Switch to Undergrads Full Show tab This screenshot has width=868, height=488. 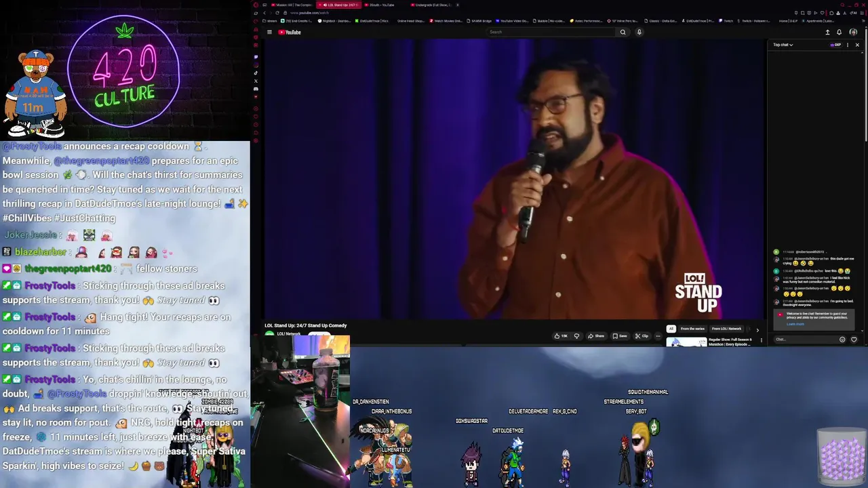point(431,5)
